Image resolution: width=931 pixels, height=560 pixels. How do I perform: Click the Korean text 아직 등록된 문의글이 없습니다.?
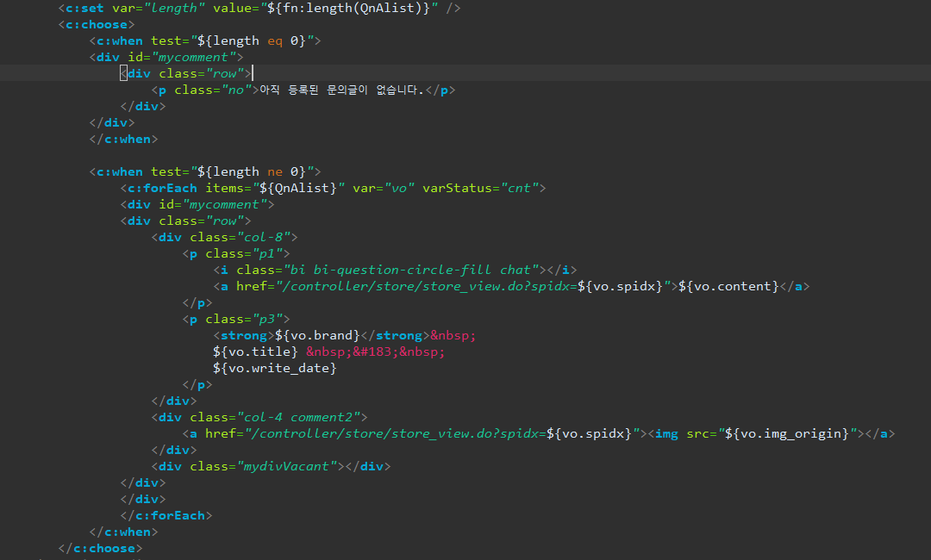click(341, 90)
